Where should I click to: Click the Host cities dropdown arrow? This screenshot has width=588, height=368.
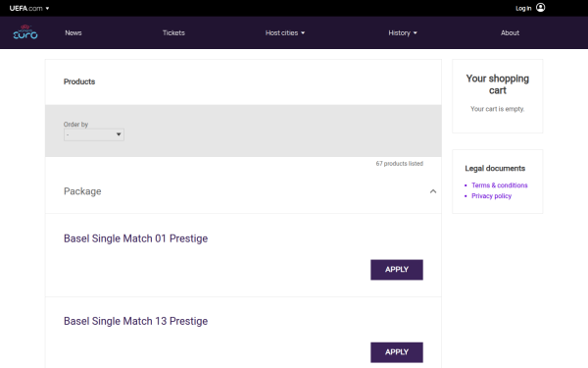303,33
